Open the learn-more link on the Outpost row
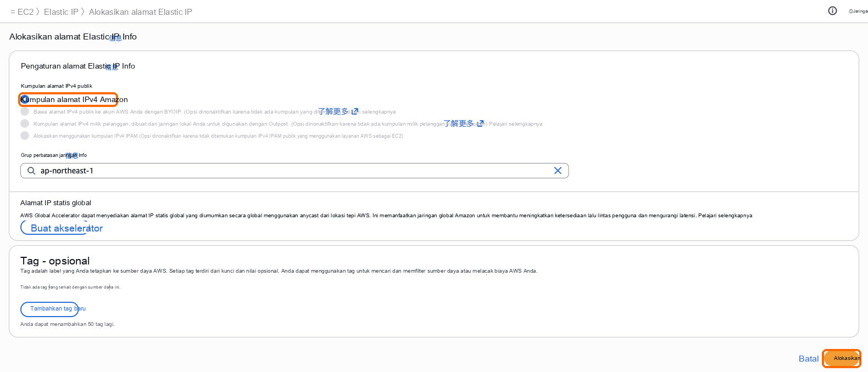 pos(464,123)
